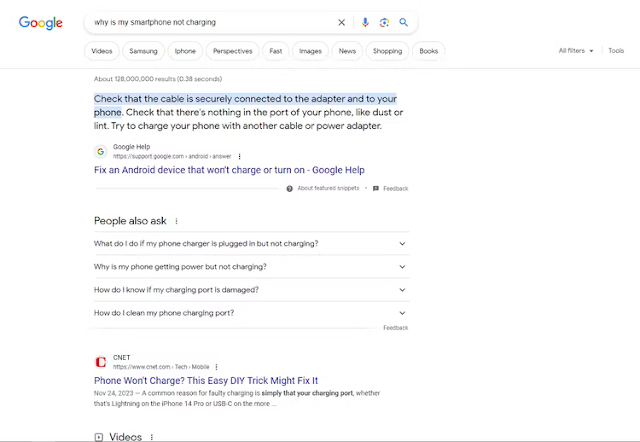Select the Books filter chip
Image resolution: width=640 pixels, height=442 pixels.
pyautogui.click(x=429, y=51)
